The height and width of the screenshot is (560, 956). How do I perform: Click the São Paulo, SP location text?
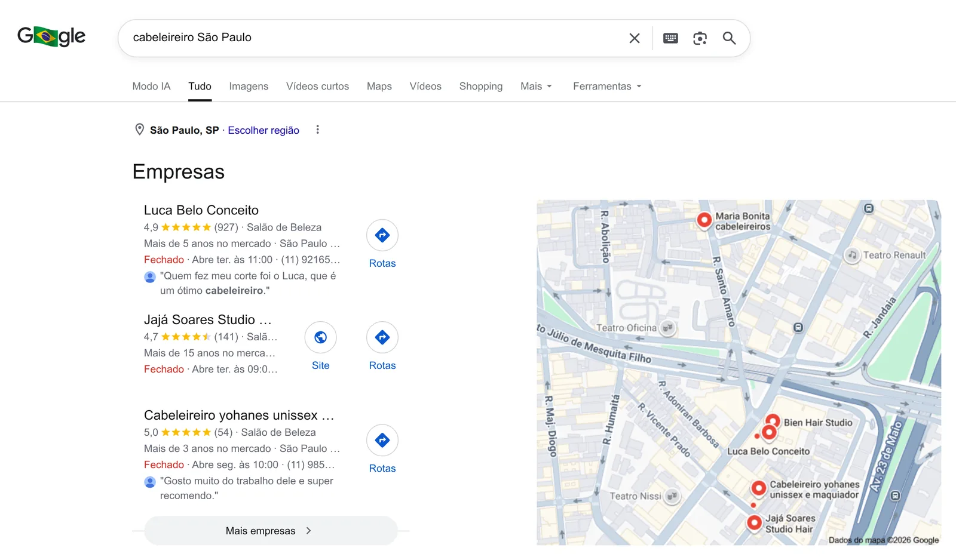pyautogui.click(x=184, y=130)
